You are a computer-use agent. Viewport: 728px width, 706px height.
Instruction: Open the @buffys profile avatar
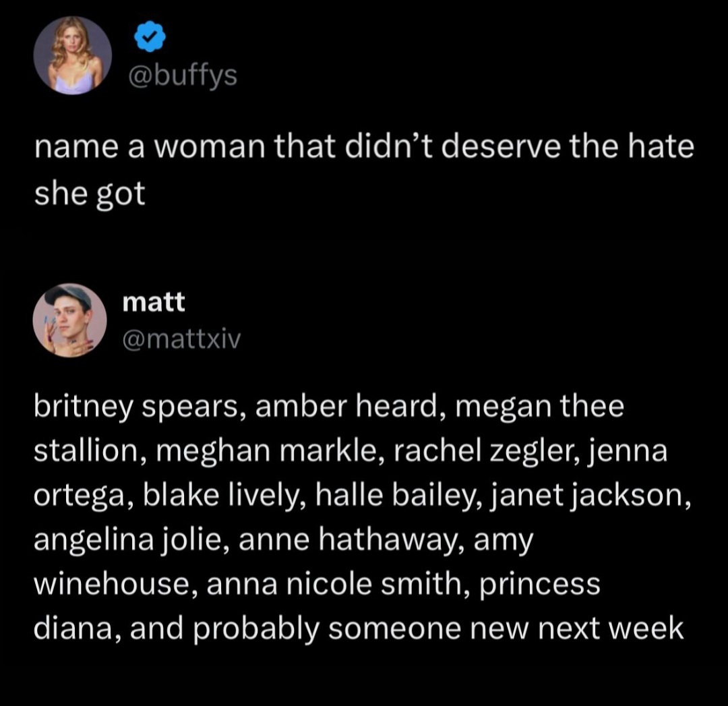click(72, 55)
